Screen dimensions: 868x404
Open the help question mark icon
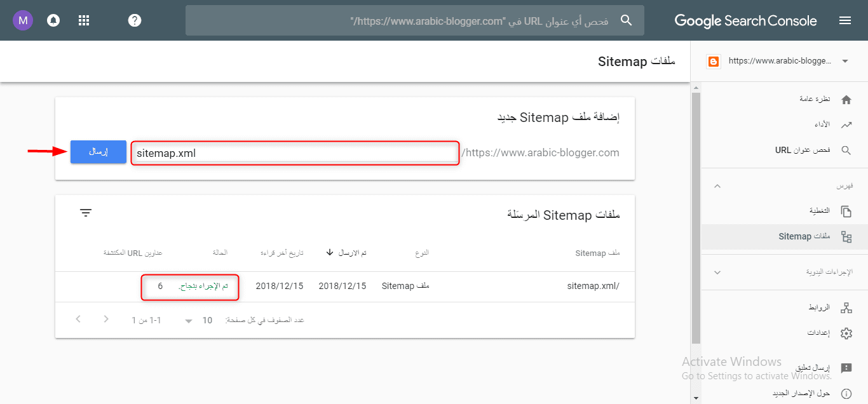(x=135, y=20)
